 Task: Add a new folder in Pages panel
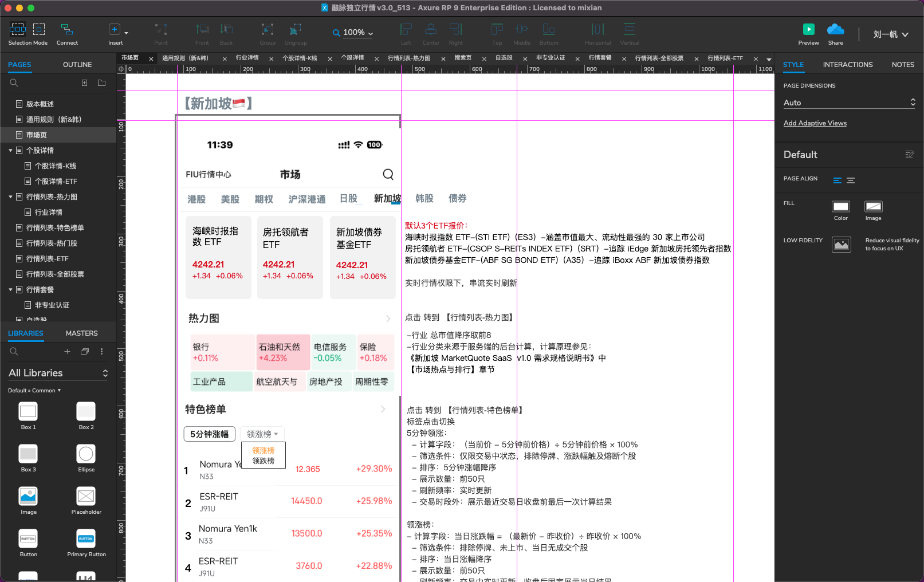tap(102, 83)
